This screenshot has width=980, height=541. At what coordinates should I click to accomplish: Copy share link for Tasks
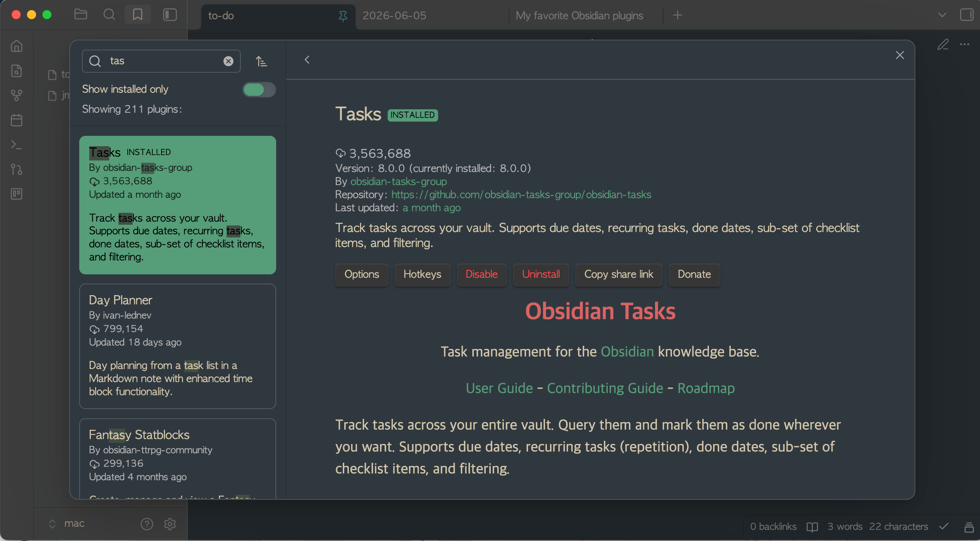pos(618,274)
